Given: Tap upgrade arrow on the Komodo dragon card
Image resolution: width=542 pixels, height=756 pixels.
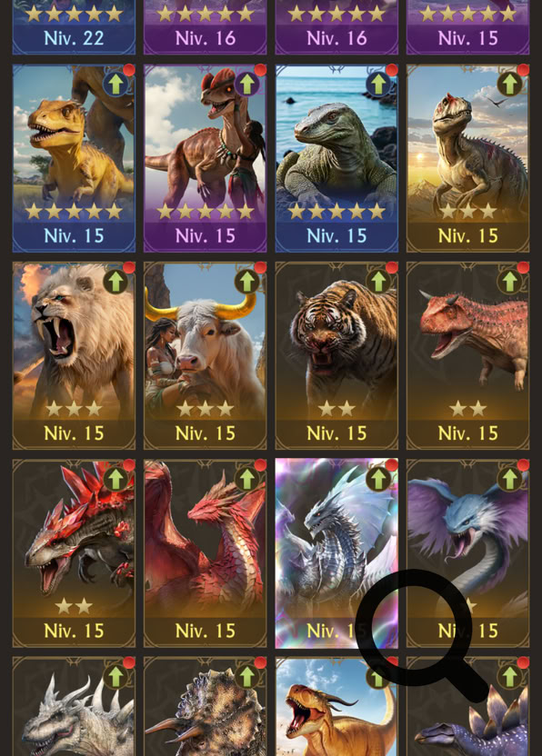Looking at the screenshot, I should (x=378, y=85).
